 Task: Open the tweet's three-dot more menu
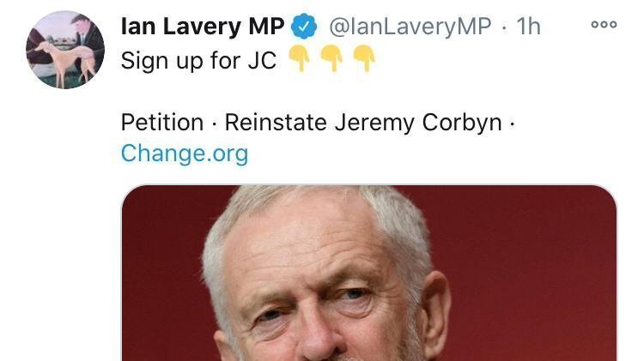click(x=605, y=25)
